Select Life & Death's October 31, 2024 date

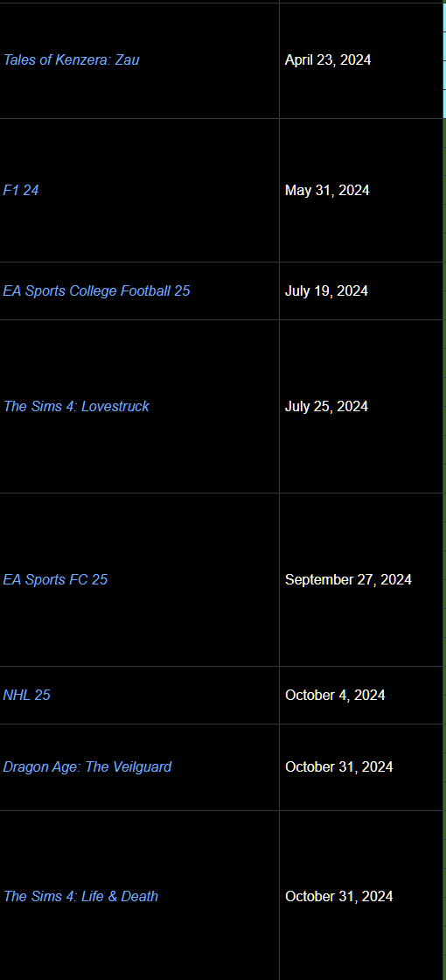pos(361,896)
